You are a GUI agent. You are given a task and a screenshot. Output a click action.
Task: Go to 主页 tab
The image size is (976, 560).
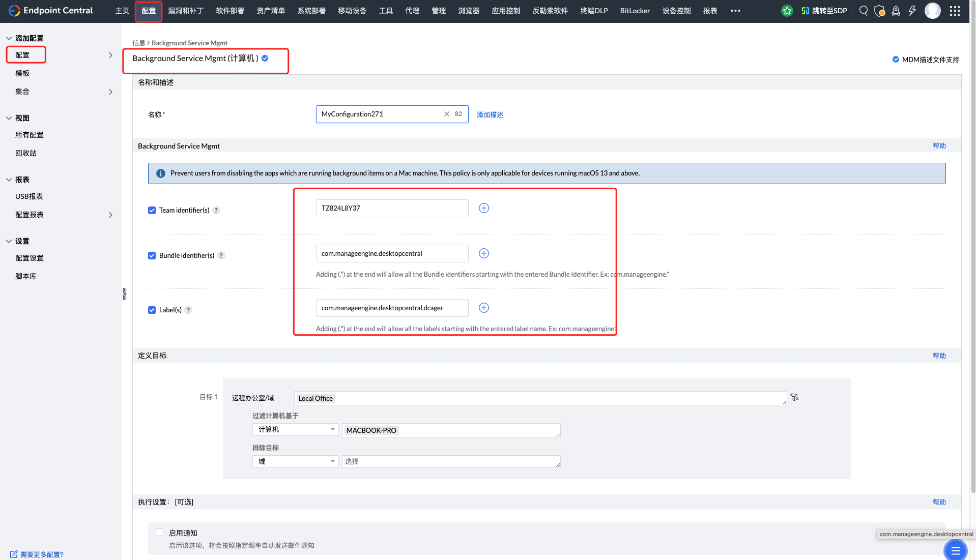pos(122,11)
